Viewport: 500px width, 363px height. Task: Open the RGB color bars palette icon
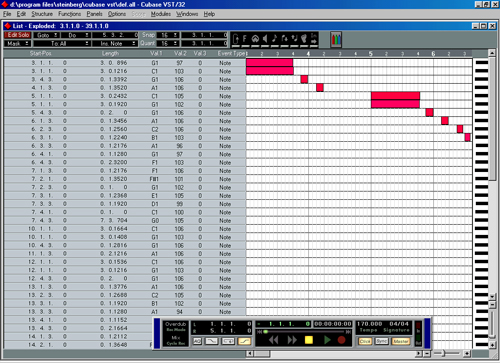pyautogui.click(x=336, y=40)
